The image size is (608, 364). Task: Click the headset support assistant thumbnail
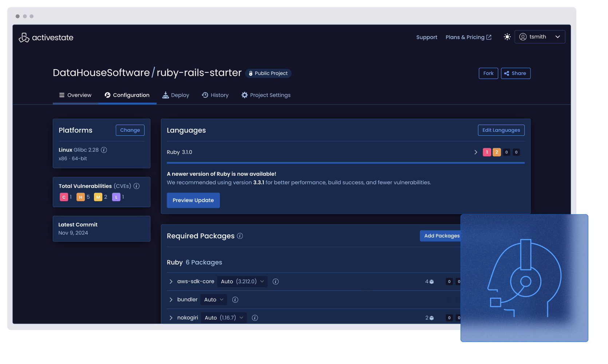pyautogui.click(x=524, y=278)
